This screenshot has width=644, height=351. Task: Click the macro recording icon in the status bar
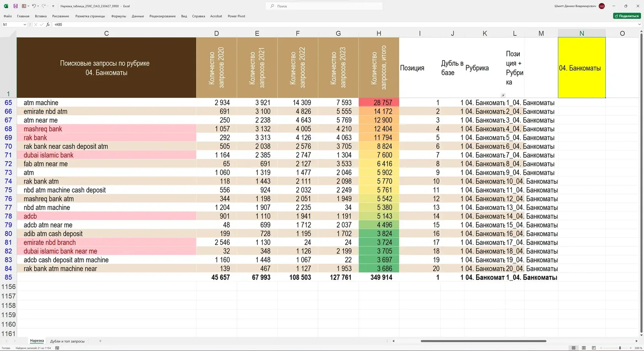click(x=57, y=348)
